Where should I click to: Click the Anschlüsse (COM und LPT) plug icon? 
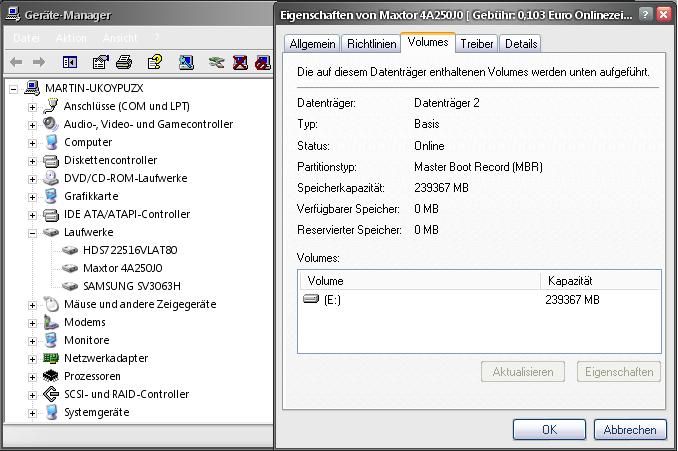tap(51, 106)
